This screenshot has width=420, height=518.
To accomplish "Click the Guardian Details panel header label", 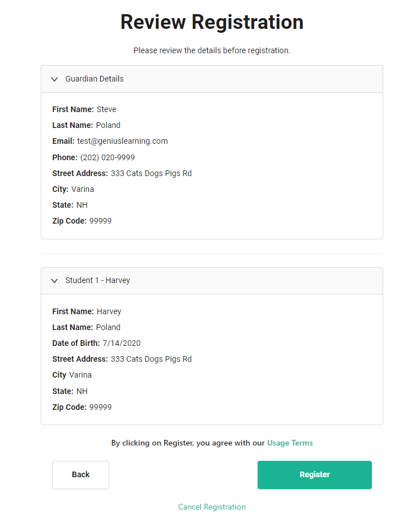I will (95, 79).
